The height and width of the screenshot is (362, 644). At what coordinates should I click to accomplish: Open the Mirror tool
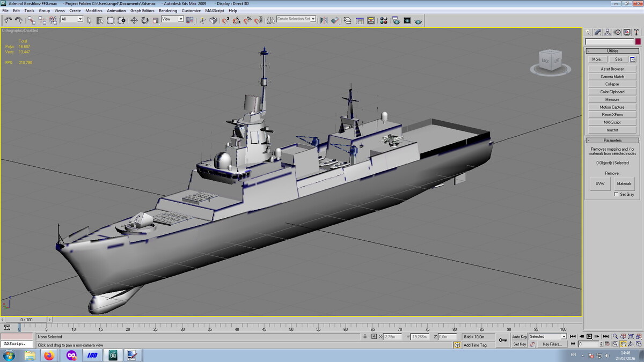tap(324, 20)
